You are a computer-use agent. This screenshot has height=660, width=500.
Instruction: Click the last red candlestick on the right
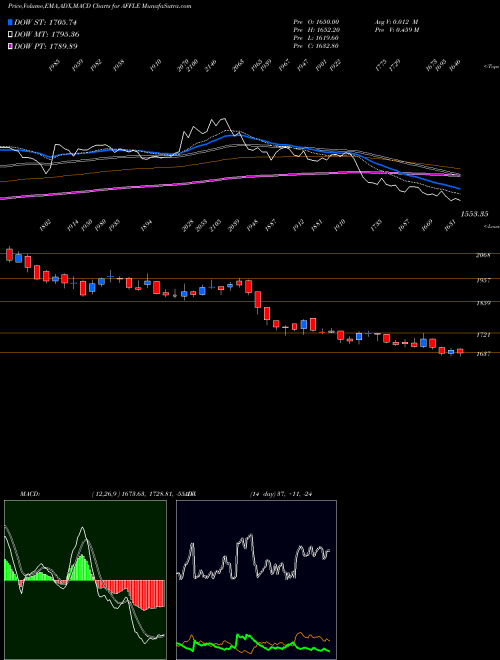click(460, 351)
